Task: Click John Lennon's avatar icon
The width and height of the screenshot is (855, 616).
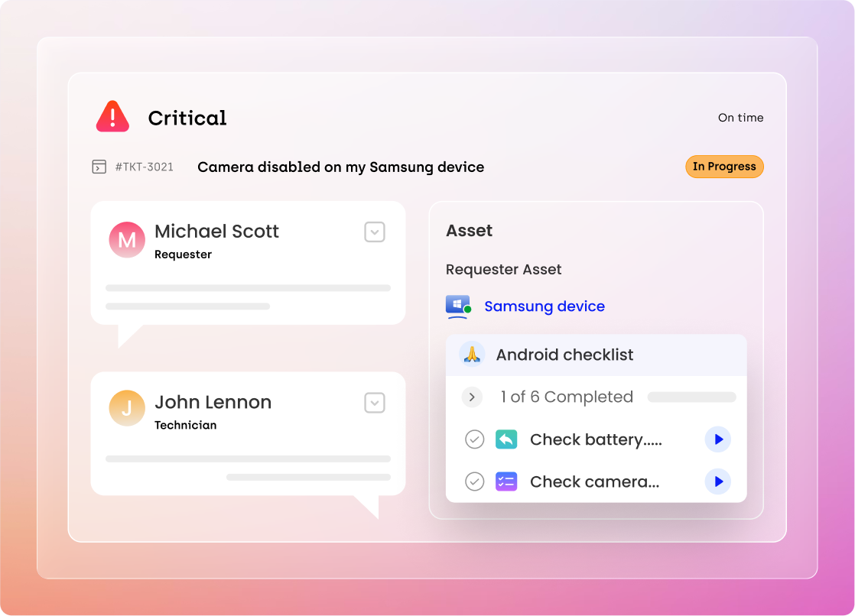Action: pos(127,408)
